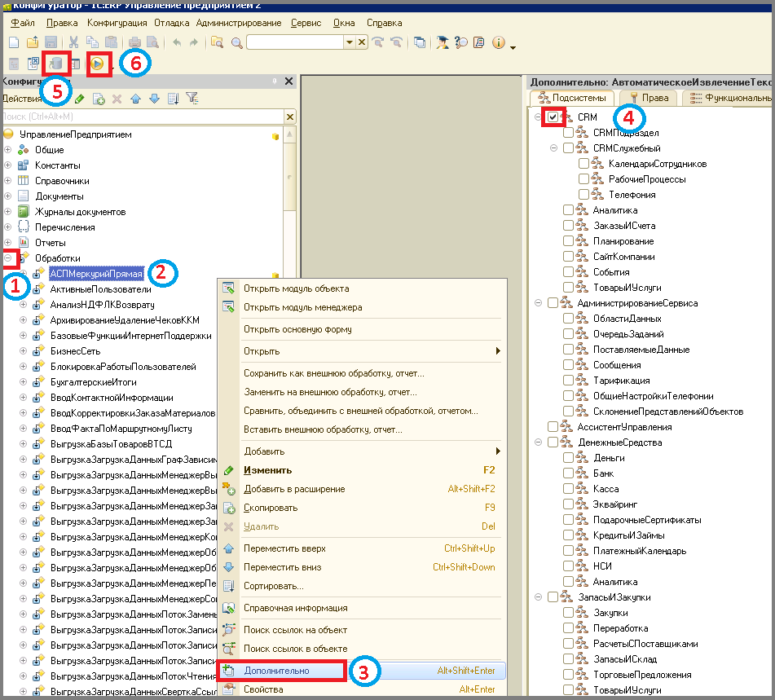Start debugging with the yellow play icon
The height and width of the screenshot is (700, 775).
98,64
